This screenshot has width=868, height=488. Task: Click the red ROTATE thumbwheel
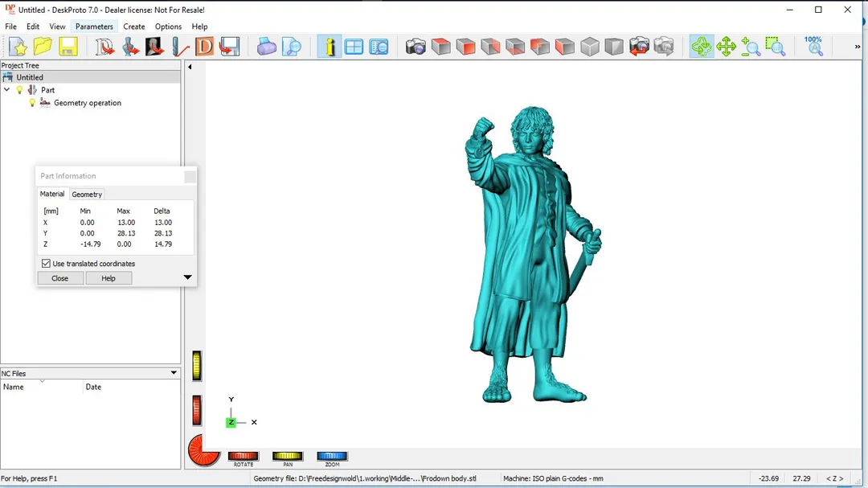[x=243, y=456]
